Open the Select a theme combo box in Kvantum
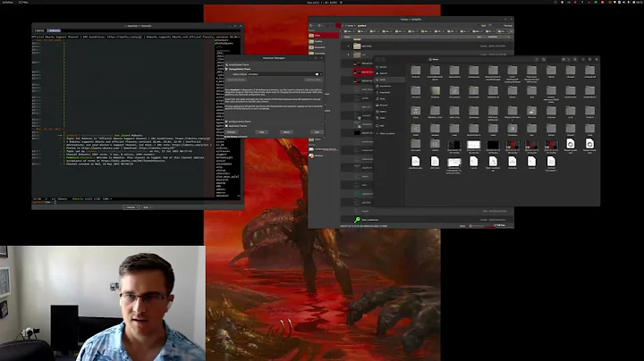The width and height of the screenshot is (644, 361). tap(285, 74)
